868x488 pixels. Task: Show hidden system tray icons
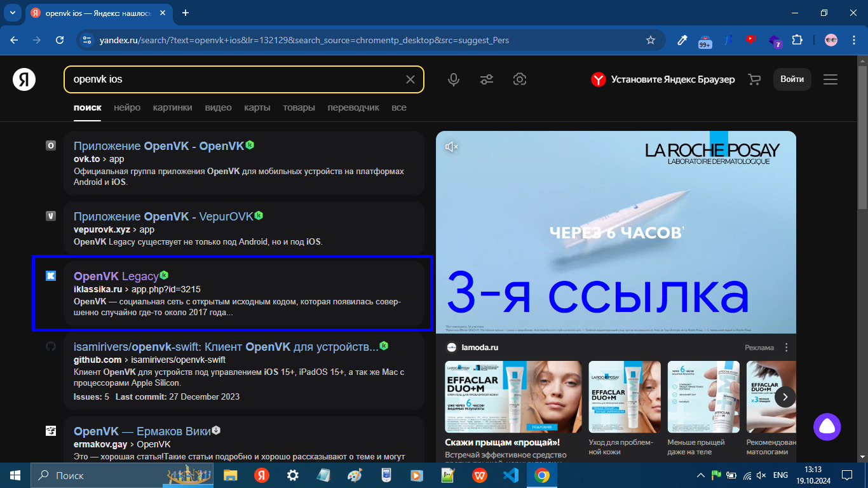[x=701, y=475]
